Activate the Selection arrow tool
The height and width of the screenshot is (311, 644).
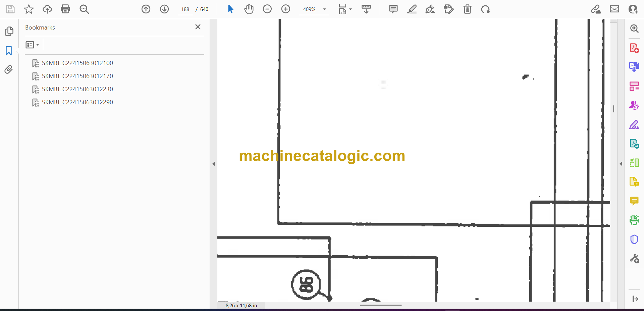[230, 9]
